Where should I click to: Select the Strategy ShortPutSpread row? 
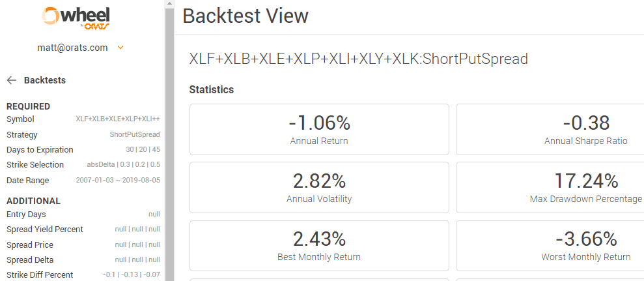click(x=83, y=134)
